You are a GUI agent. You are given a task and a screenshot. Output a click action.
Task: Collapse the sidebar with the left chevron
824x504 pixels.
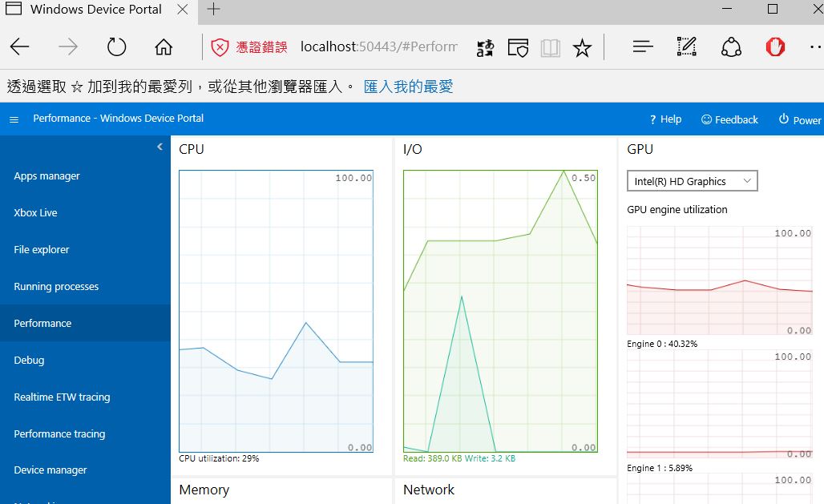(160, 147)
